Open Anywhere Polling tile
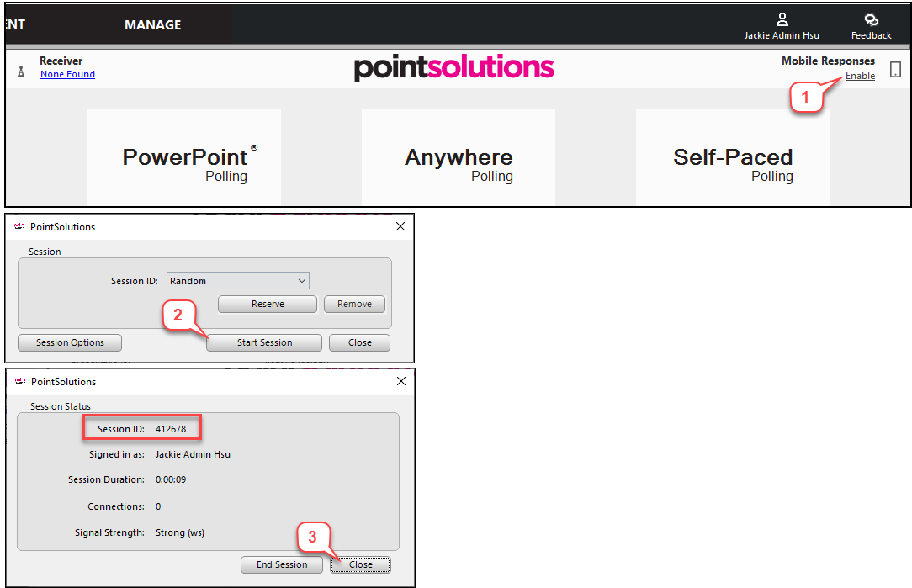 pos(459,156)
